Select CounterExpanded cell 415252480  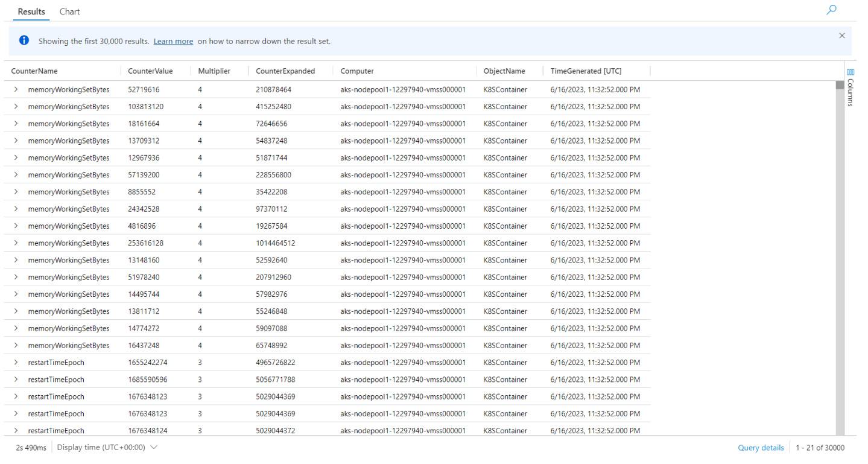pos(273,106)
